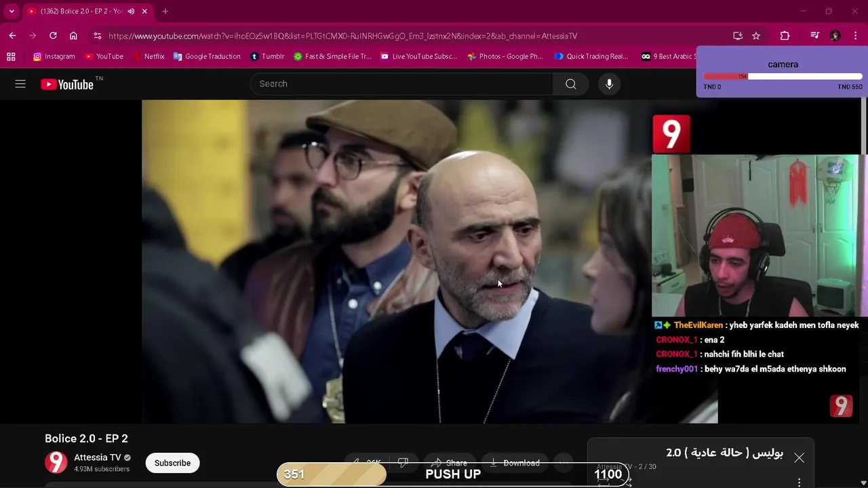Open playlist panel three-dot options
This screenshot has height=488, width=868.
pyautogui.click(x=800, y=483)
